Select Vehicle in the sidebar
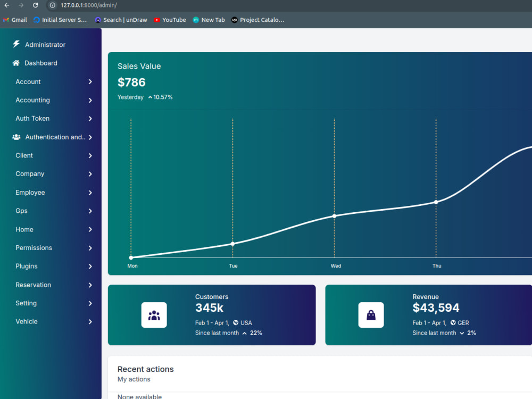 point(27,321)
